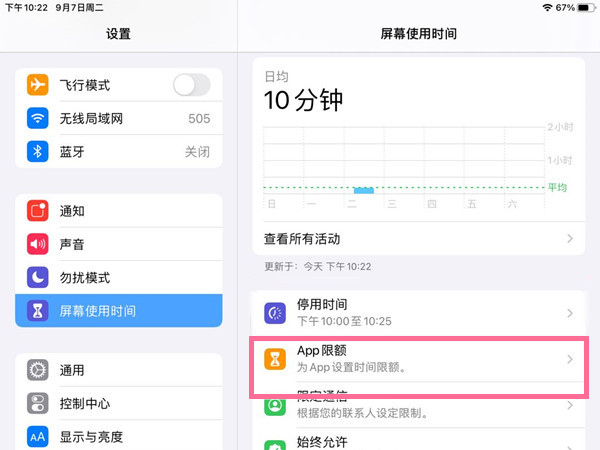Image resolution: width=600 pixels, height=450 pixels.
Task: Open App Limits chevron arrow
Action: pyautogui.click(x=570, y=359)
